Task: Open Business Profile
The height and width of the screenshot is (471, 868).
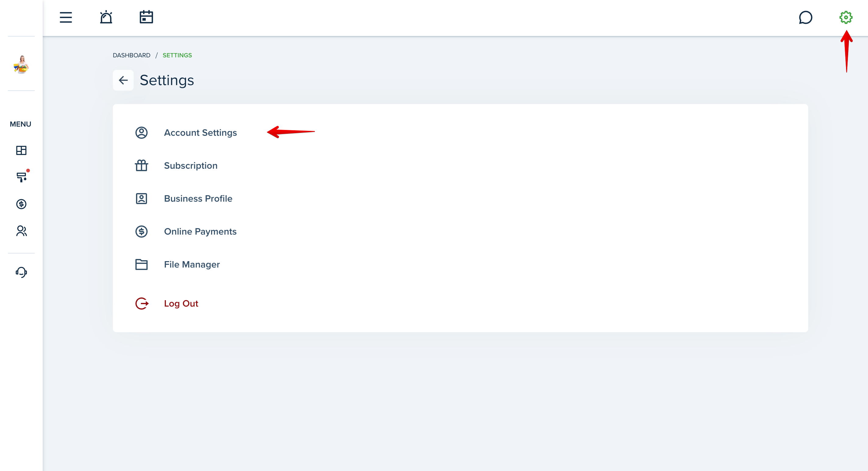Action: tap(198, 199)
